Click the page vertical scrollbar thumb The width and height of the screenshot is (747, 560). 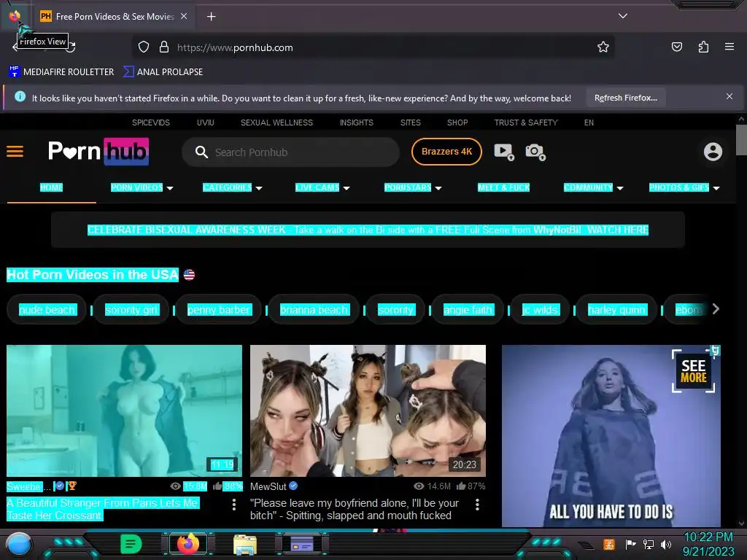pos(741,139)
